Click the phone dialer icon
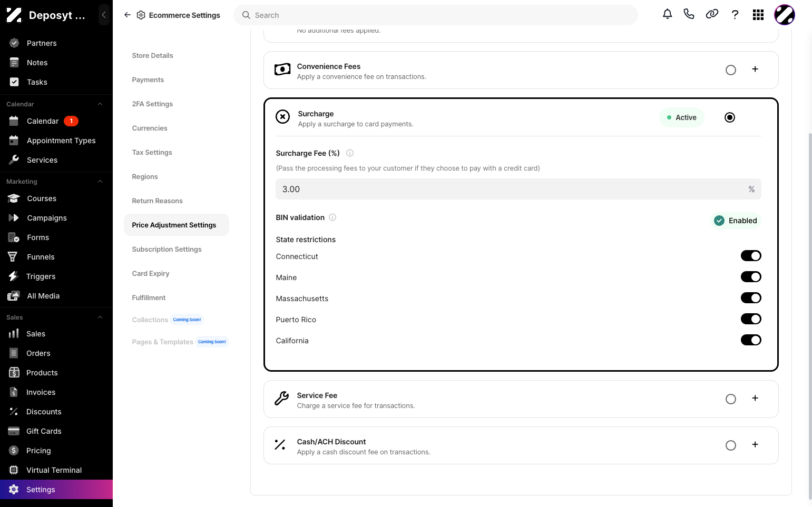Viewport: 812px width, 507px height. [689, 14]
